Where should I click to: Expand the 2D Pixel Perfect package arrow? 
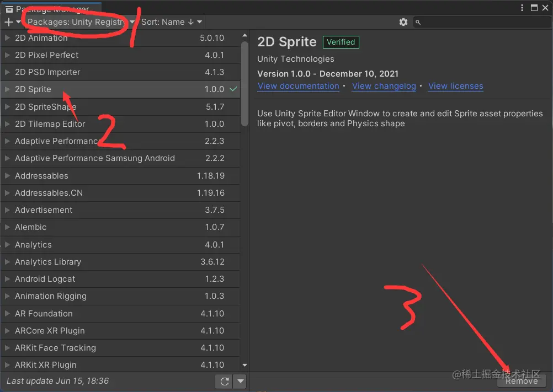pyautogui.click(x=7, y=55)
